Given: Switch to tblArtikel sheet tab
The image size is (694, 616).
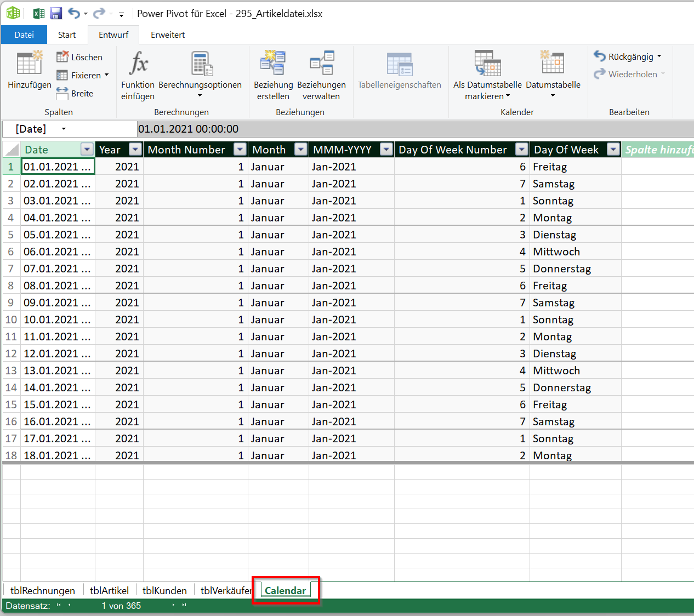Looking at the screenshot, I should point(109,590).
